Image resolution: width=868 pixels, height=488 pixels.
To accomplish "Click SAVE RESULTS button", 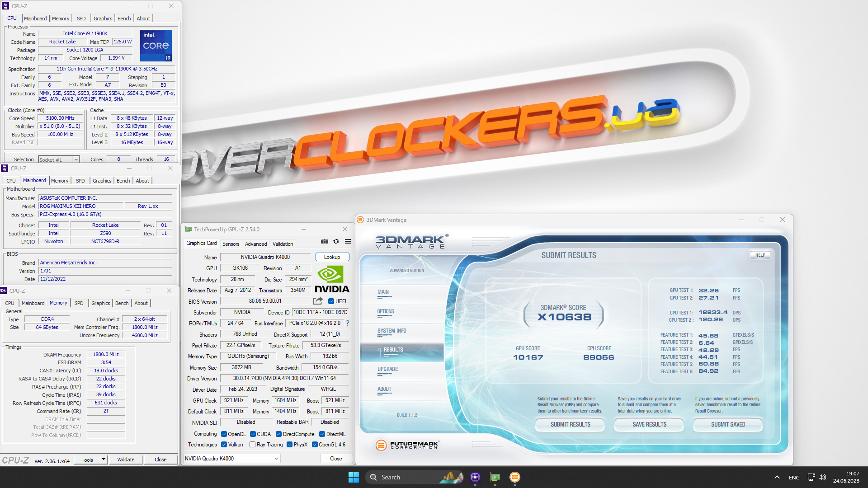I will [x=649, y=424].
